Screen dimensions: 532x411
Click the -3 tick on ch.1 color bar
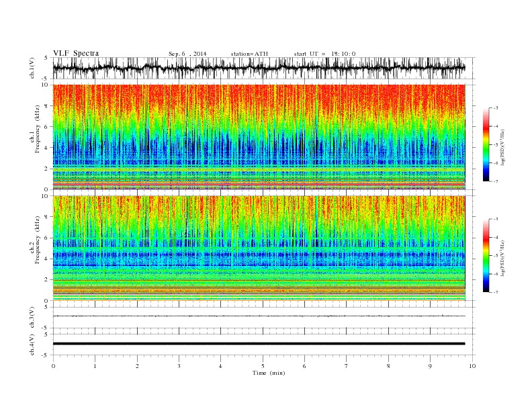(x=495, y=108)
